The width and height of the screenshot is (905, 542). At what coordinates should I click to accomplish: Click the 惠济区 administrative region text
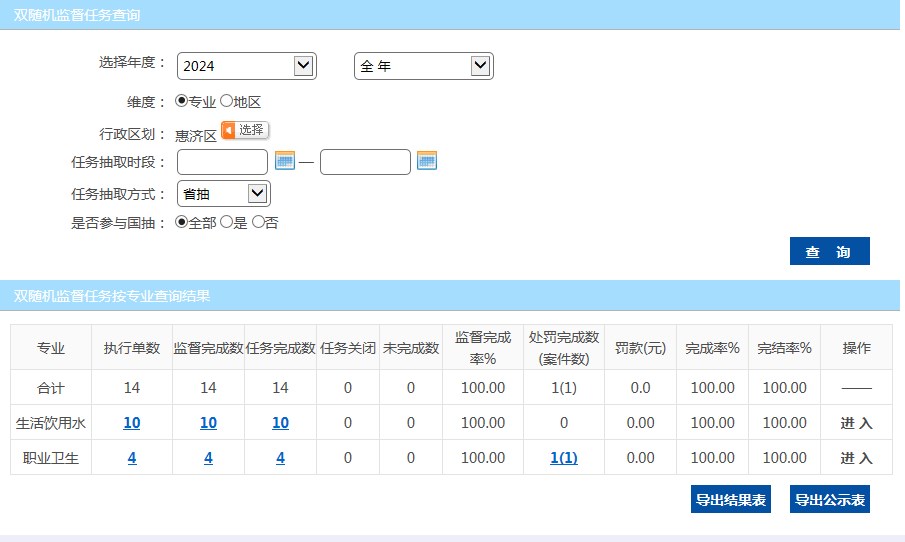tap(196, 136)
